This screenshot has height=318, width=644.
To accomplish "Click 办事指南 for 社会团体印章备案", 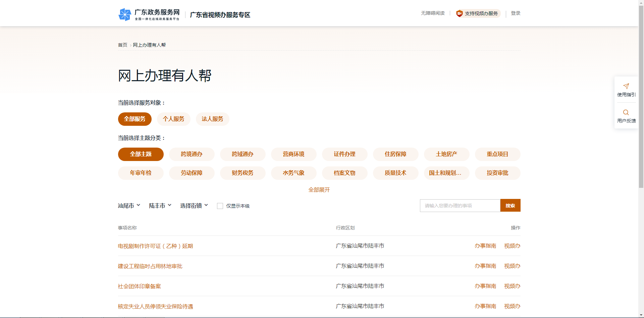I will [x=485, y=286].
